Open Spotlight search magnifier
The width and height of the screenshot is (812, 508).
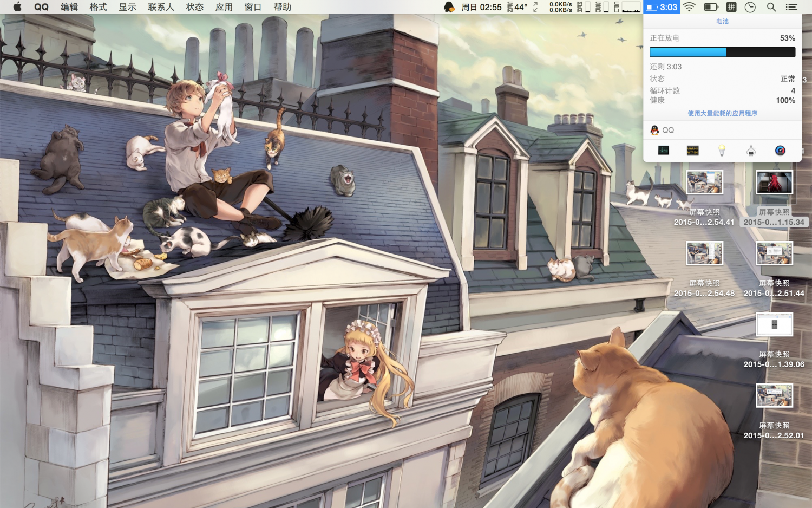(771, 7)
